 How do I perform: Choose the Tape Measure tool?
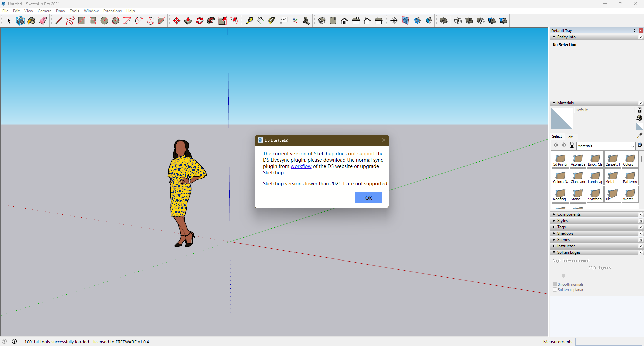(249, 21)
